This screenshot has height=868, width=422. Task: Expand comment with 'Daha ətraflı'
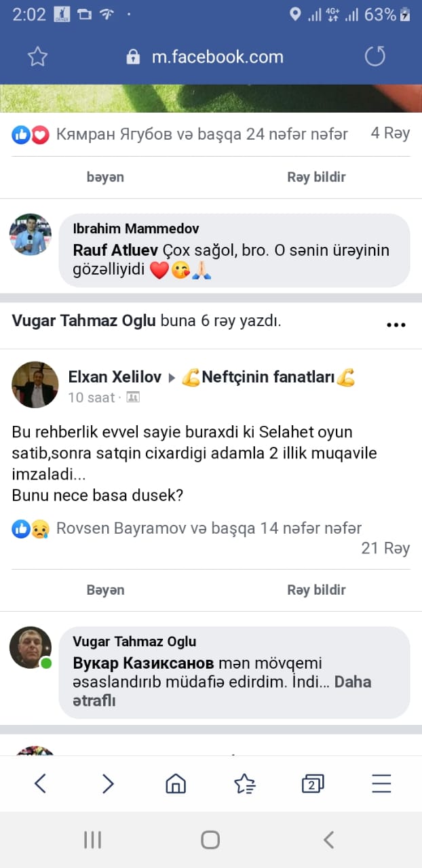coord(352,682)
